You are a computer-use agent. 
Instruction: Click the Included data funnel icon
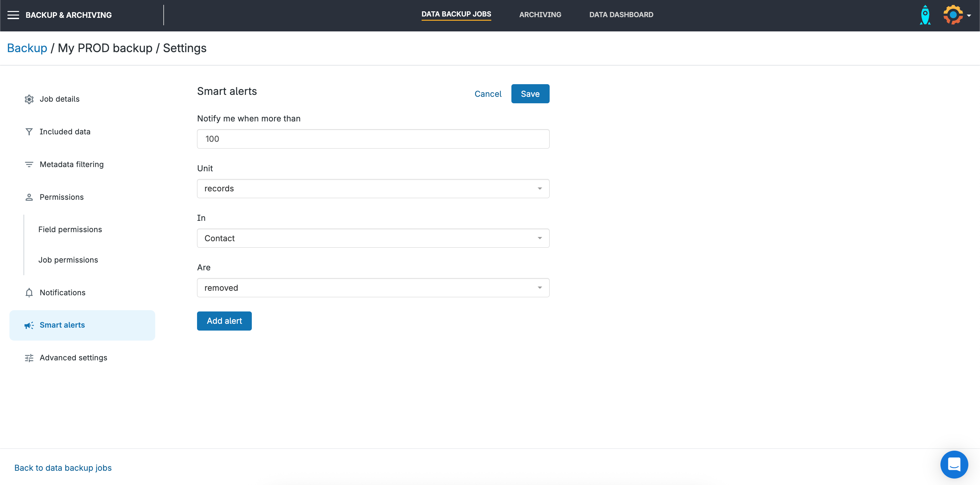coord(29,132)
